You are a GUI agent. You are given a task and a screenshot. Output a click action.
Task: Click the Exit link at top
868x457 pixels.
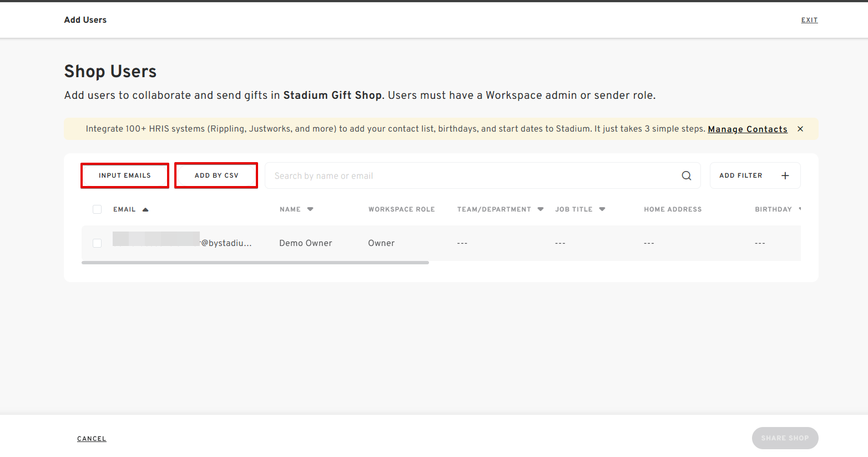(809, 20)
